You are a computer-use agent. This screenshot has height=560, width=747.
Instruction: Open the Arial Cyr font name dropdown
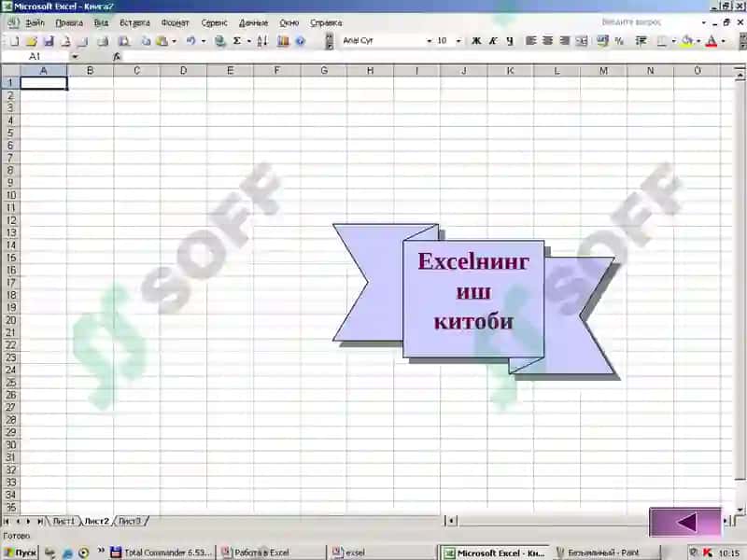429,41
